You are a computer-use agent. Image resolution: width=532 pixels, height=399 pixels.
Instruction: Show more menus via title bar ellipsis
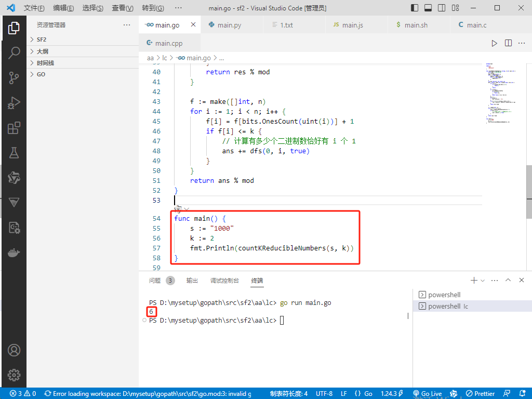178,8
